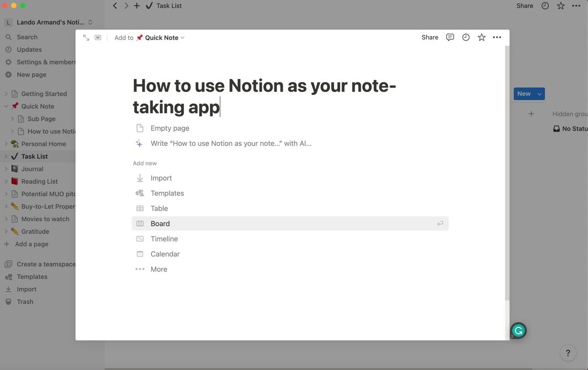Click the AI sparkle write option

tap(231, 144)
